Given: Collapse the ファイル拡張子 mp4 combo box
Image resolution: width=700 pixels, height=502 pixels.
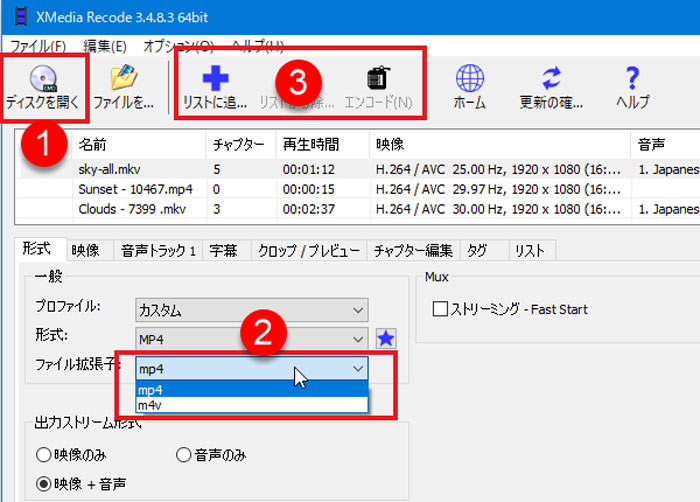Looking at the screenshot, I should click(x=252, y=369).
